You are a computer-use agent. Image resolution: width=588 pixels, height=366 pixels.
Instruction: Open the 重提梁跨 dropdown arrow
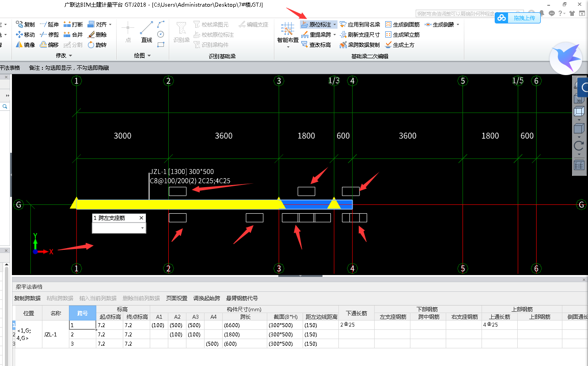coord(334,35)
